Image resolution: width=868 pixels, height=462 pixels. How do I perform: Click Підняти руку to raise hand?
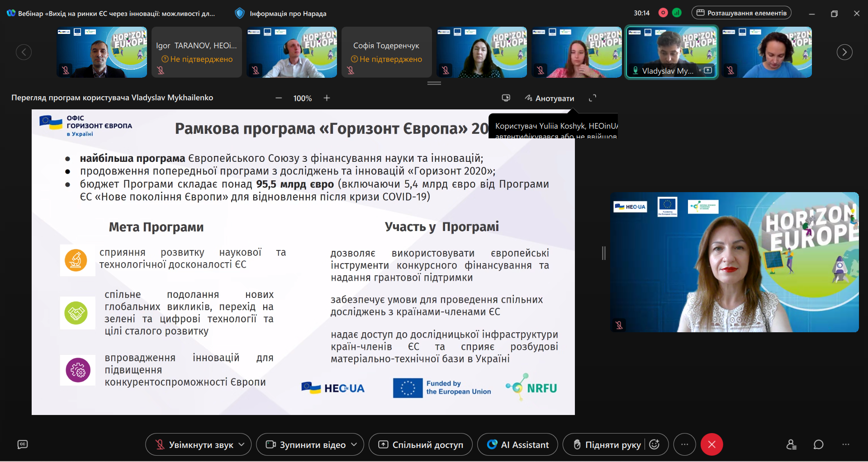point(607,445)
